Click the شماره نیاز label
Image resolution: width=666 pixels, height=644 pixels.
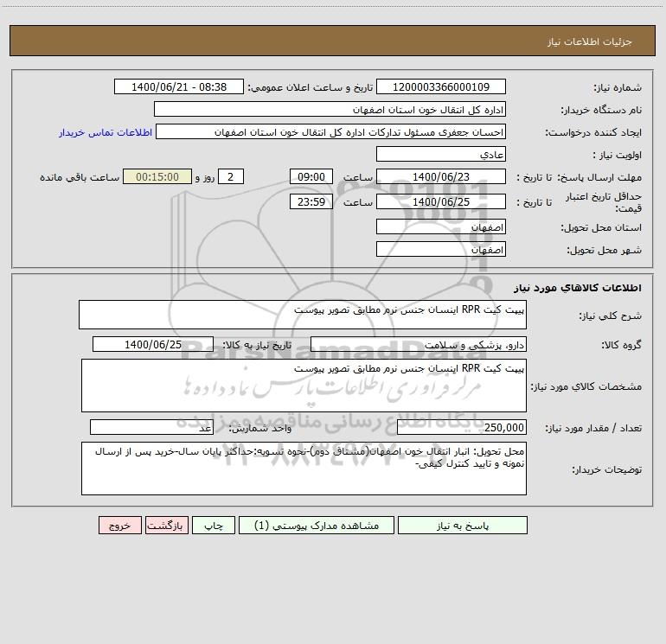[618, 88]
